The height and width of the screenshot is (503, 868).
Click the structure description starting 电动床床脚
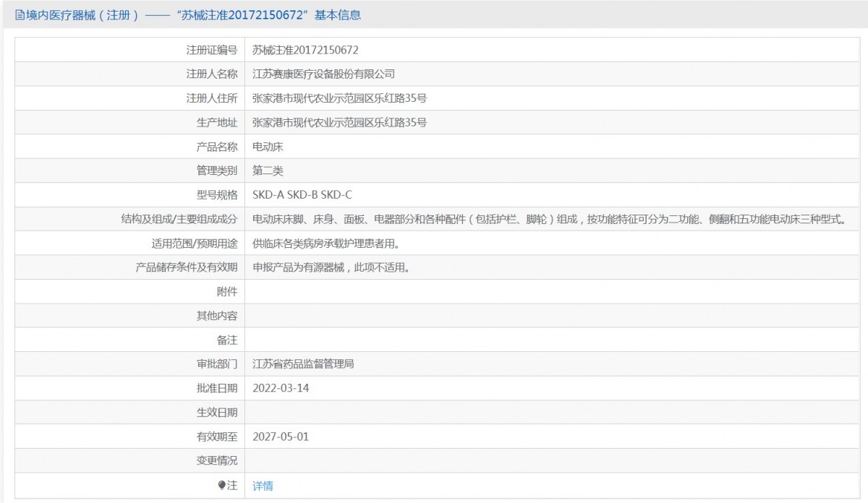point(548,219)
